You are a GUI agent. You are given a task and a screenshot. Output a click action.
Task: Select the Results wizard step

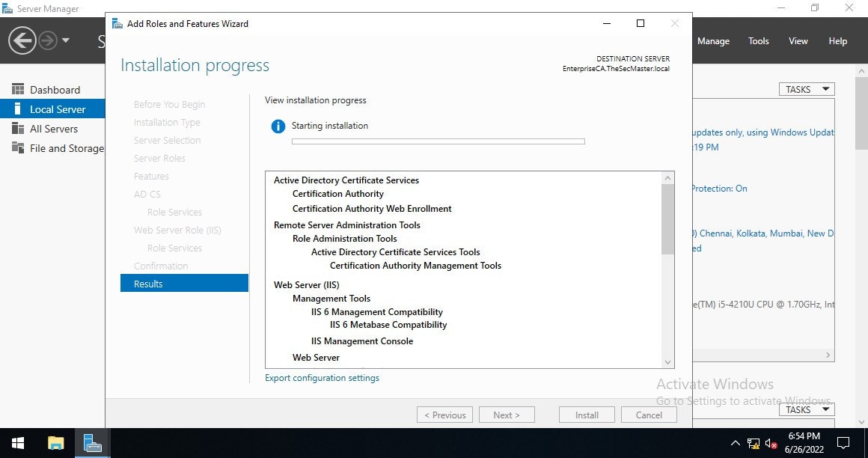tap(184, 284)
